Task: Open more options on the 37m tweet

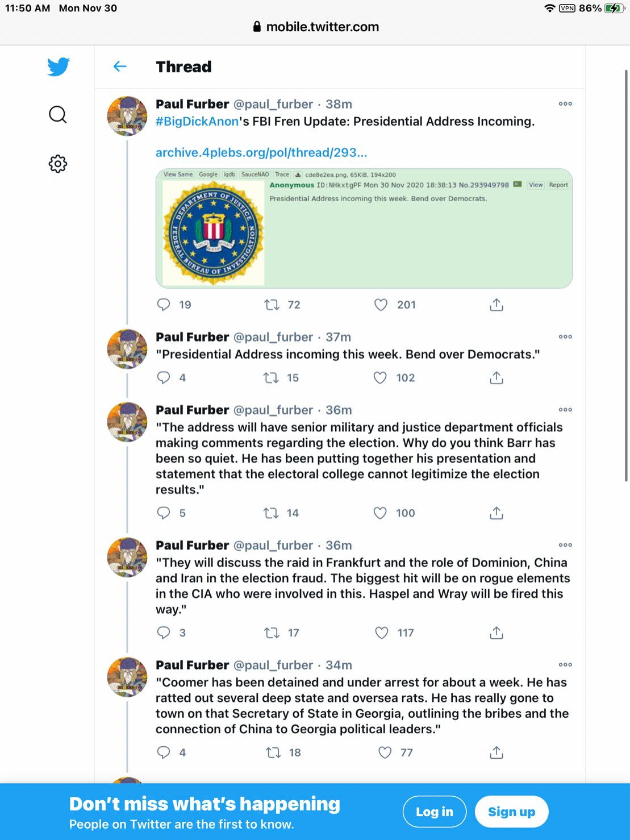Action: (565, 337)
